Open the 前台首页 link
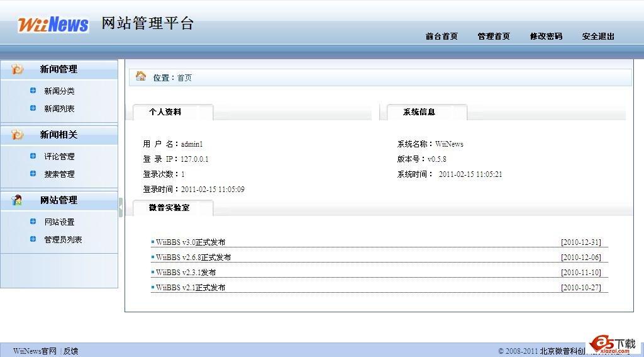The width and height of the screenshot is (644, 357). 441,36
